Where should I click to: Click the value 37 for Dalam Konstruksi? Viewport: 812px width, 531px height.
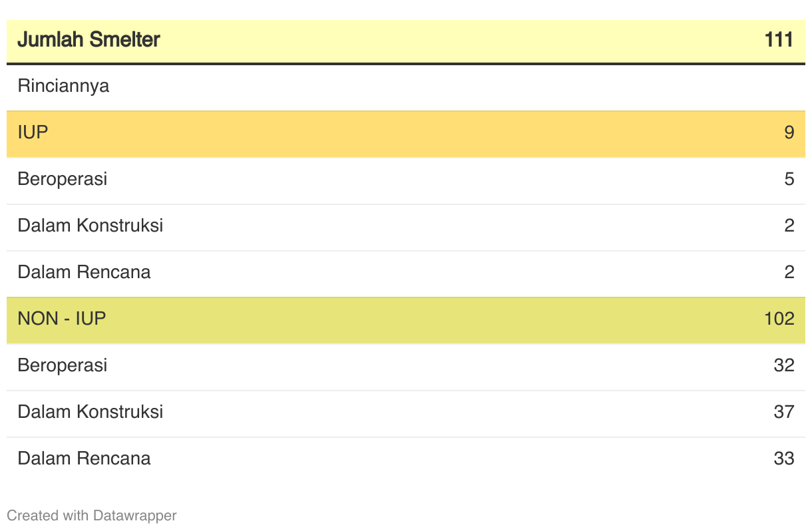[x=784, y=412]
